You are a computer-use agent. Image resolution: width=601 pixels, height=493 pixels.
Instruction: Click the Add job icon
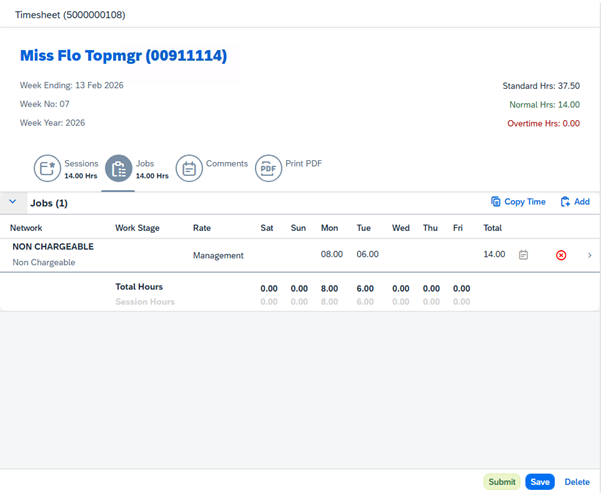coord(566,202)
